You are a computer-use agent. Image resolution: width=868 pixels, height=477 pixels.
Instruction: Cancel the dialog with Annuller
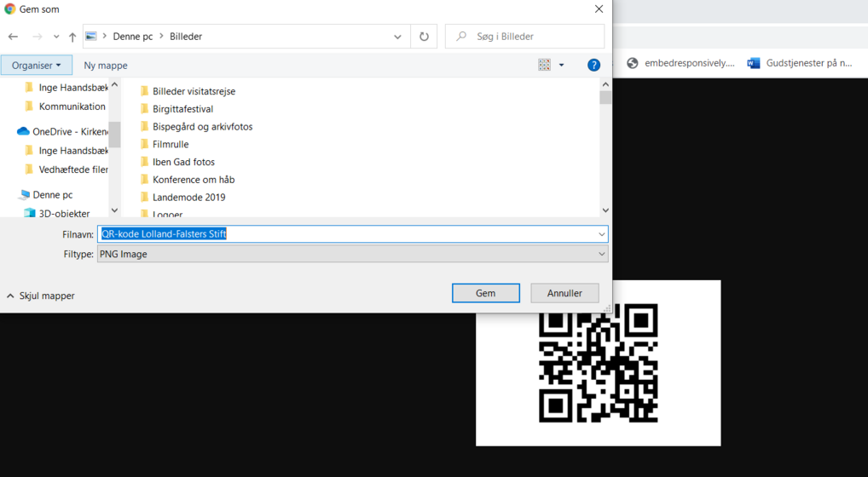pyautogui.click(x=564, y=293)
